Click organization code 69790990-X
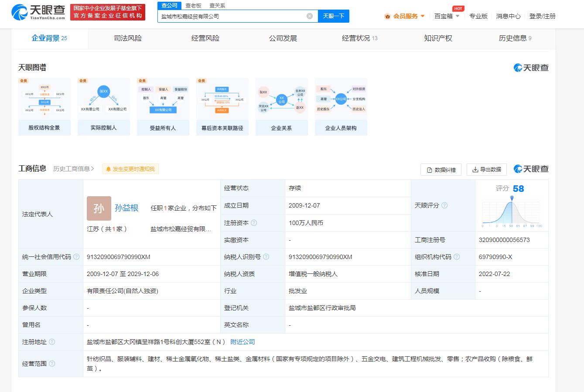 (x=495, y=257)
